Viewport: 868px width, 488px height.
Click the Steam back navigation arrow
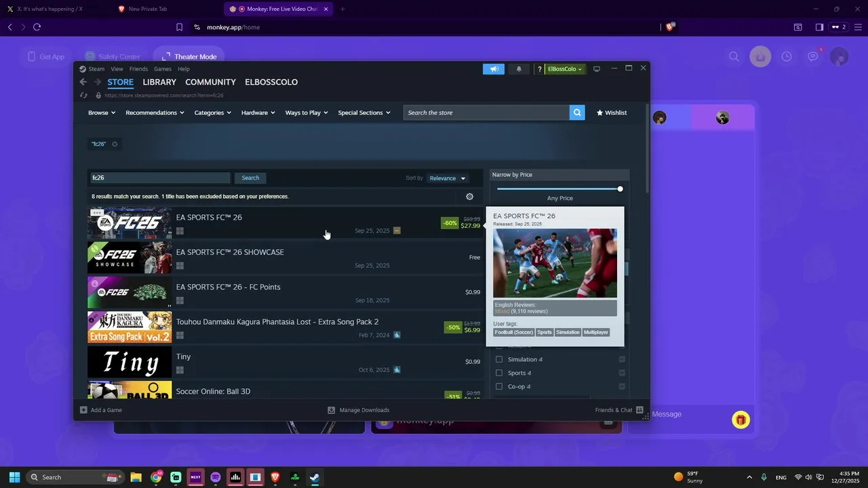click(83, 82)
